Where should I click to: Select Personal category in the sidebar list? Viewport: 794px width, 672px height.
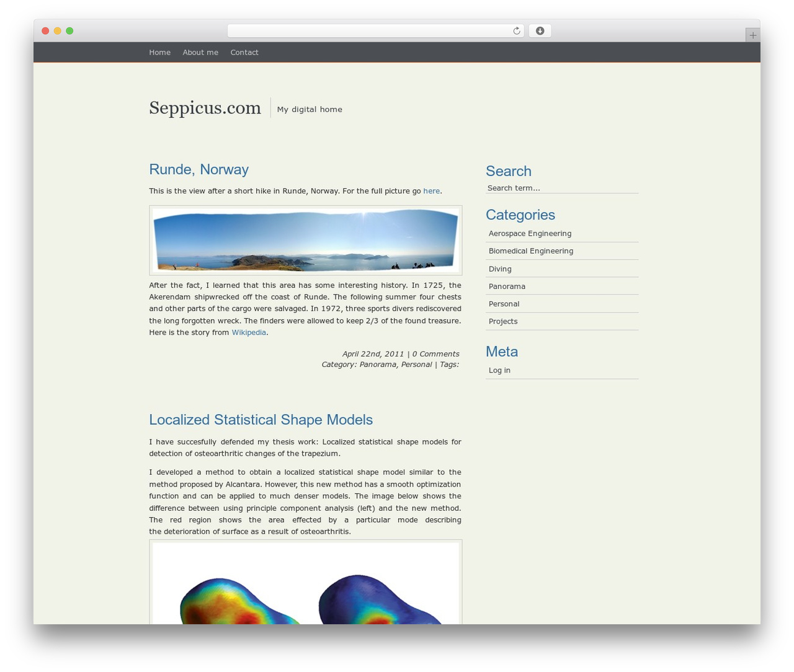pos(504,304)
